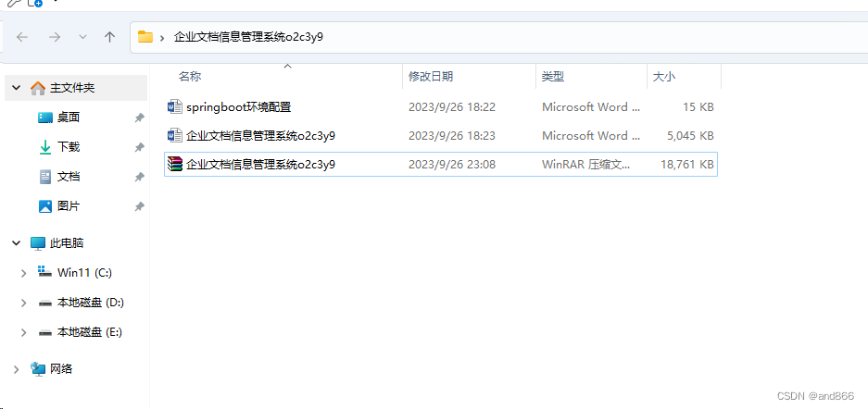Open Win11 (C:) drive
The height and width of the screenshot is (409, 868).
[84, 272]
